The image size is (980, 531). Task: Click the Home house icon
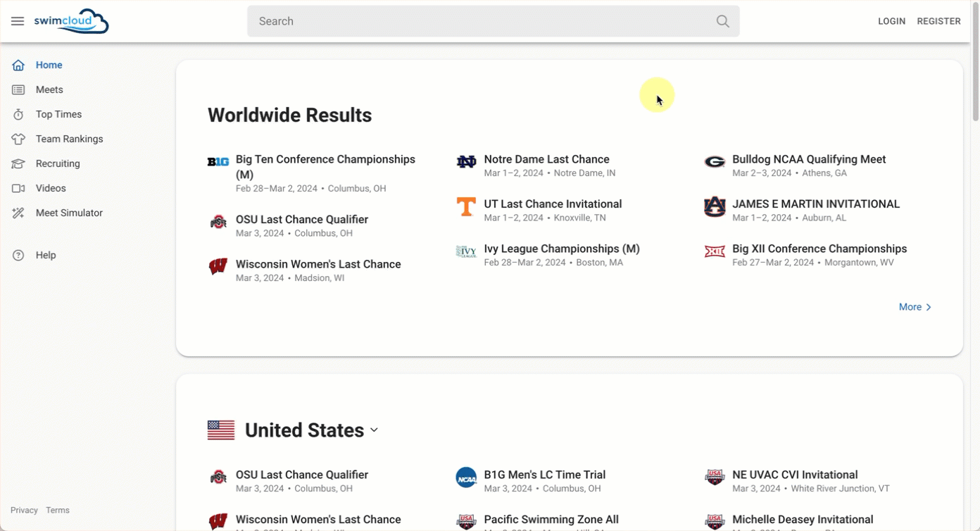point(18,65)
